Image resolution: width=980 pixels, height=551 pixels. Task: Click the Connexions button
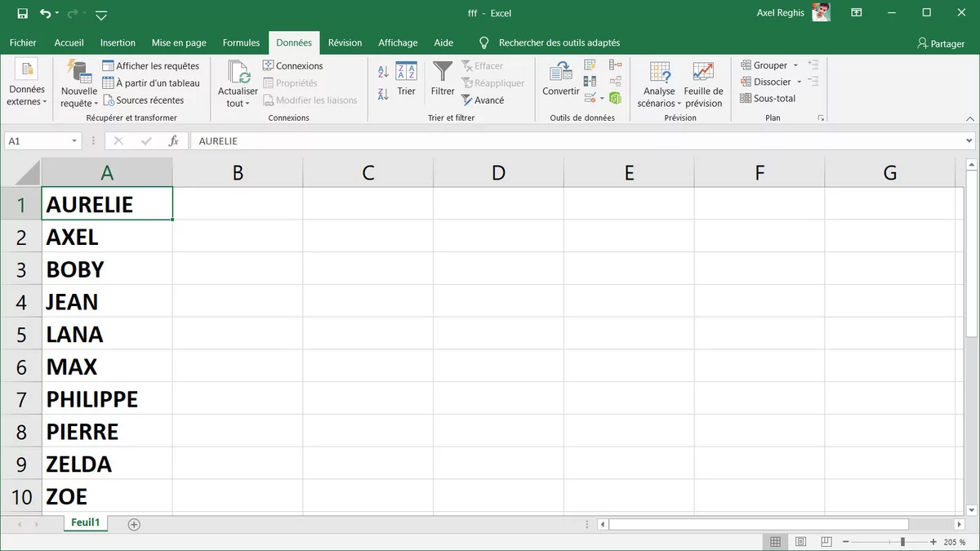(x=292, y=65)
